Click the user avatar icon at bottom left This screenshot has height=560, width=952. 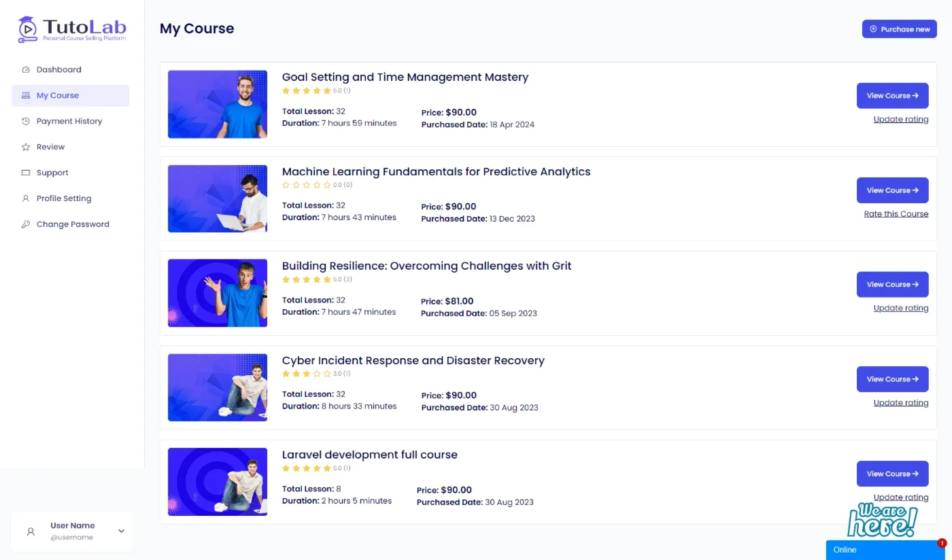point(31,531)
